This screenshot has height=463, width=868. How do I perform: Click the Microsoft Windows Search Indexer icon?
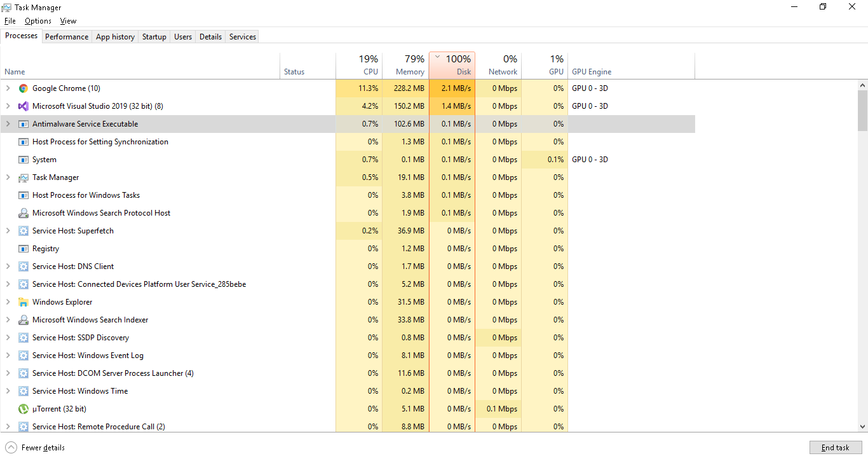24,320
